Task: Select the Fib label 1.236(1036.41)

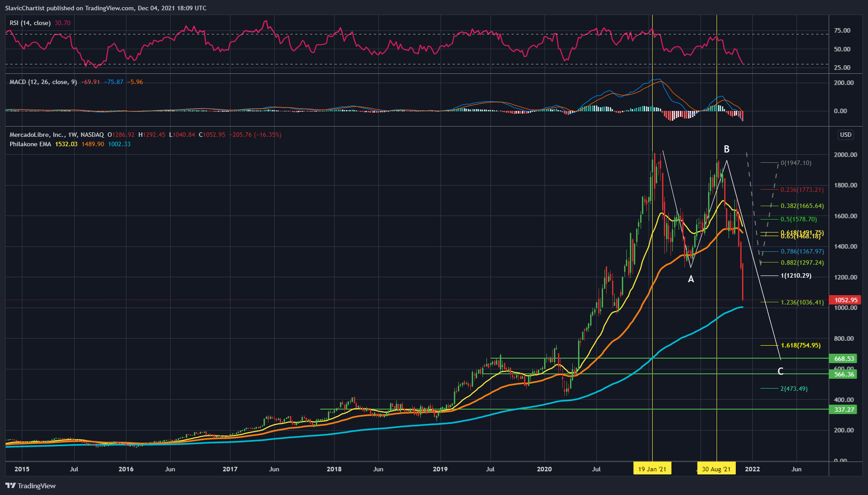Action: coord(802,302)
